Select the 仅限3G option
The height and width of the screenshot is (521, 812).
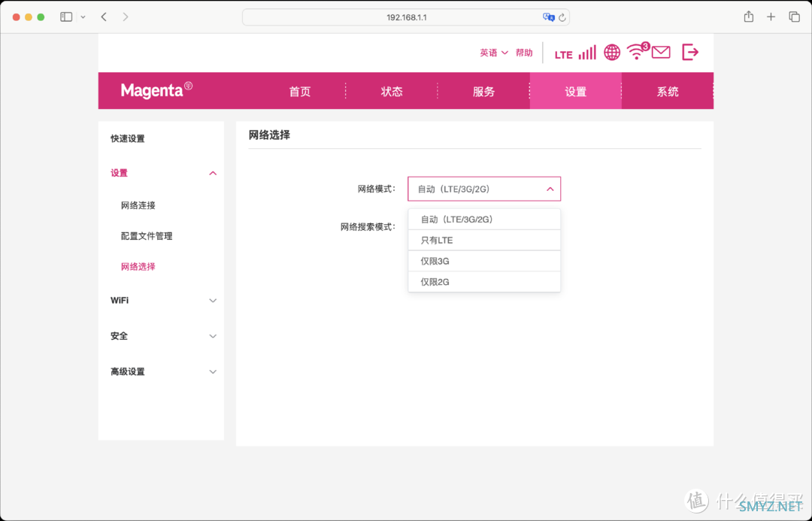pyautogui.click(x=484, y=261)
